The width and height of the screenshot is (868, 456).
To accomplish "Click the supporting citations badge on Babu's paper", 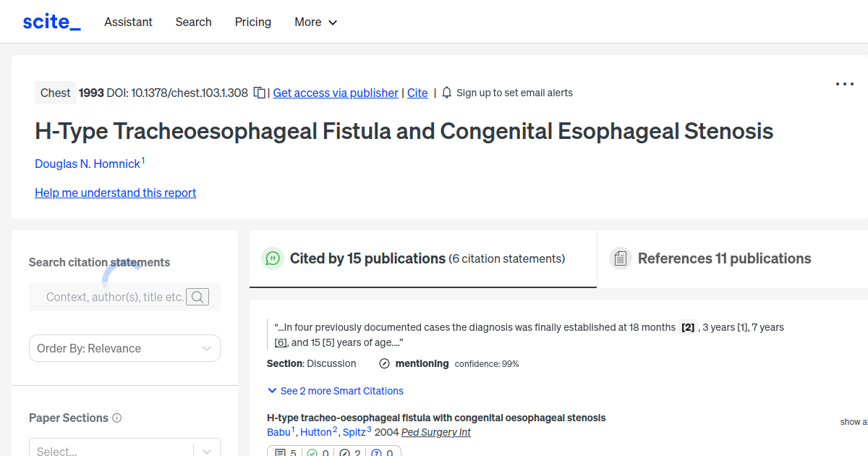I will (312, 453).
